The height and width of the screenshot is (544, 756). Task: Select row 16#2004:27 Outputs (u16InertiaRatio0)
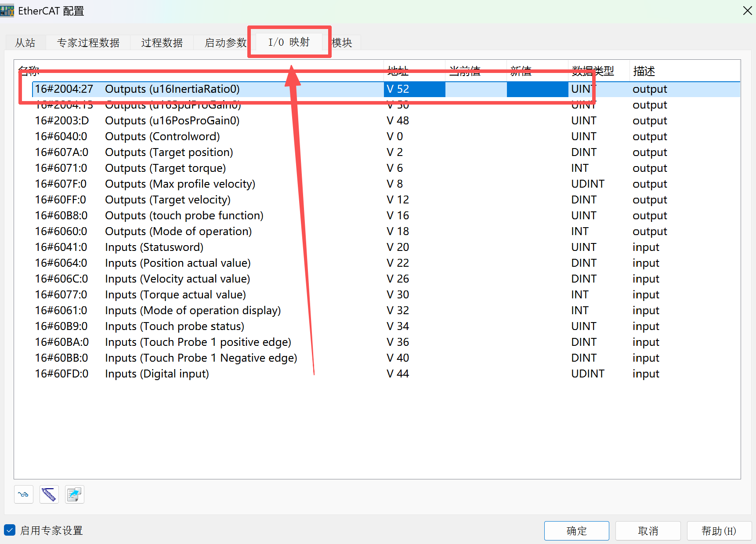point(386,89)
